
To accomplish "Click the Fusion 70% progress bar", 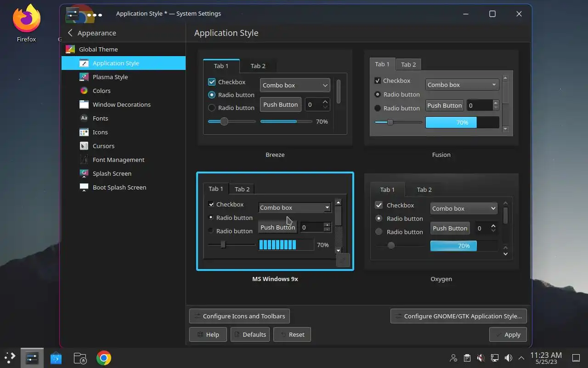I will (x=462, y=122).
